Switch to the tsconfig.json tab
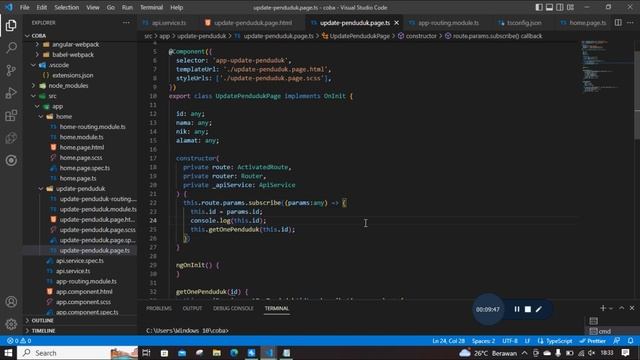 [524, 23]
